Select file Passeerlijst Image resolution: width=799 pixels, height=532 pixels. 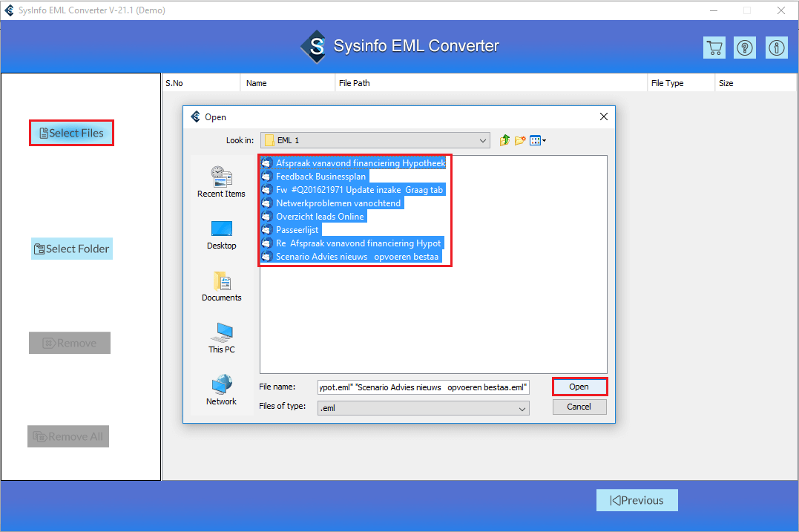(x=291, y=229)
